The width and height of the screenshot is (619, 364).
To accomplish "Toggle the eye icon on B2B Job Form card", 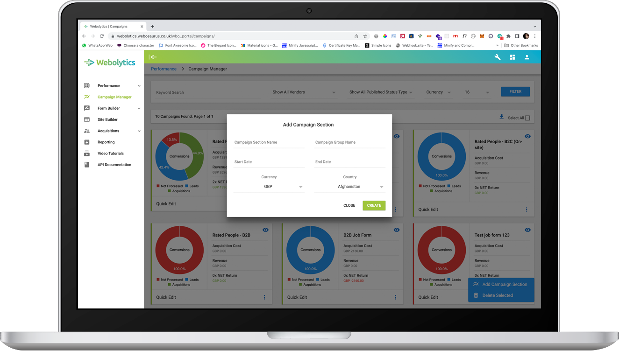I will (397, 230).
